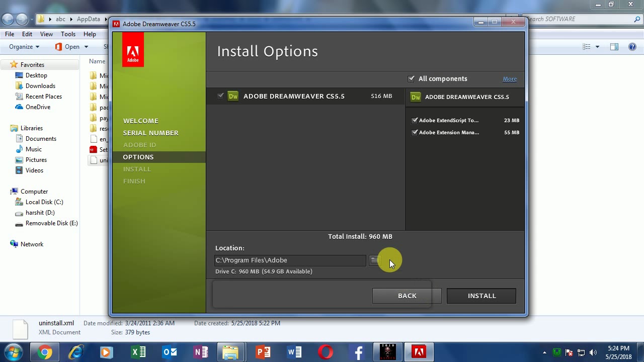The image size is (644, 362).
Task: Click the Adobe logo in installer sidebar
Action: 133,49
